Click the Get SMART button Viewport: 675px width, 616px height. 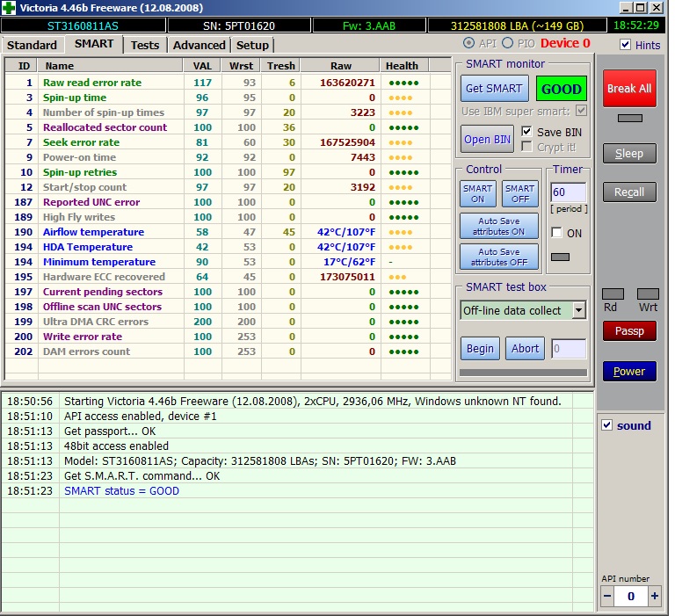click(494, 89)
